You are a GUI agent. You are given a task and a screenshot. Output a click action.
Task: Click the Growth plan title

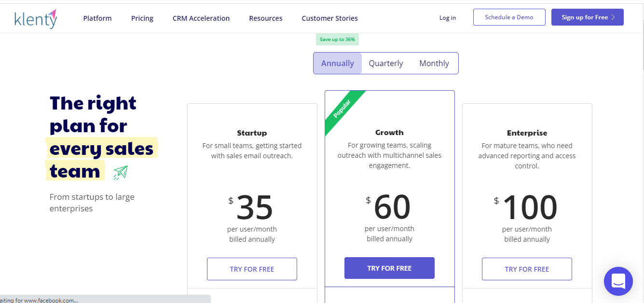389,132
